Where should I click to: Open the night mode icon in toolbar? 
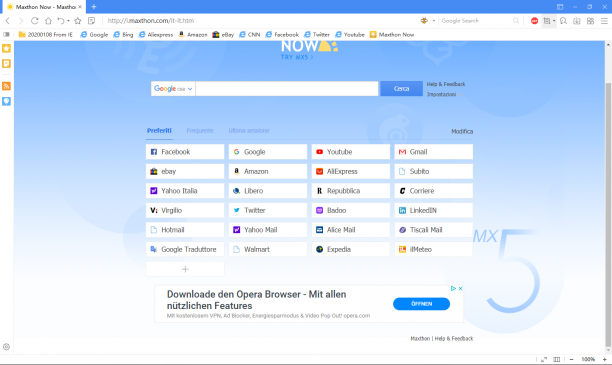tap(563, 21)
